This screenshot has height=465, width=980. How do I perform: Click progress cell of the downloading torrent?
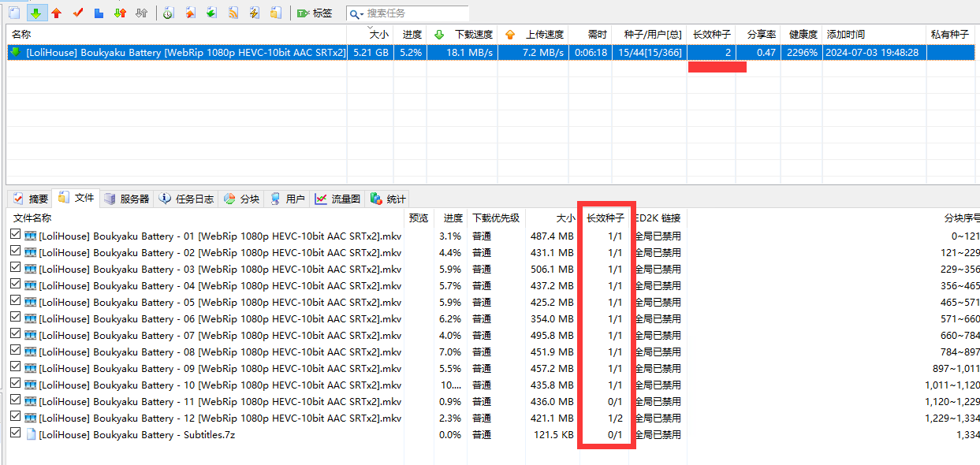click(410, 53)
